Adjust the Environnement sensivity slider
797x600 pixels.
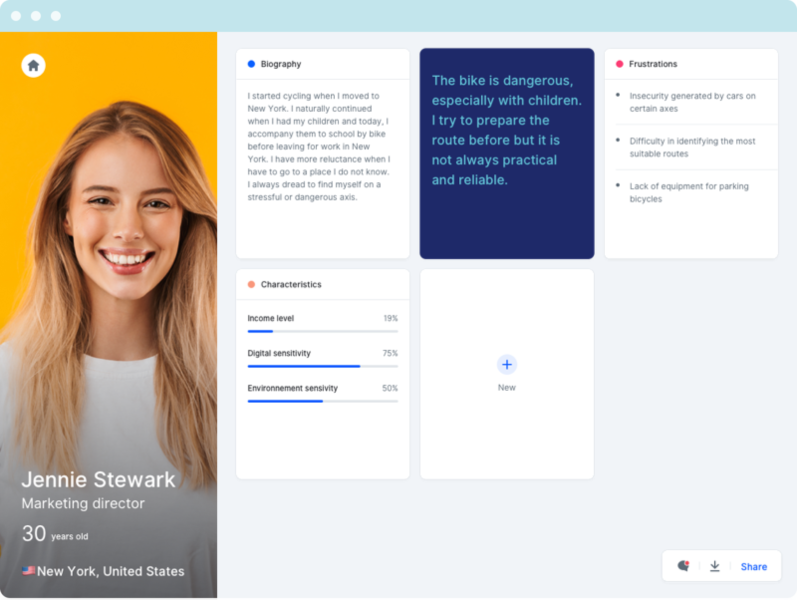322,401
